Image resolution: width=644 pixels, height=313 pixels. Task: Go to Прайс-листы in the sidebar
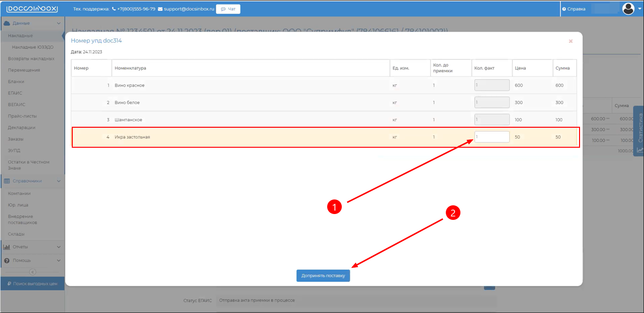(x=22, y=116)
